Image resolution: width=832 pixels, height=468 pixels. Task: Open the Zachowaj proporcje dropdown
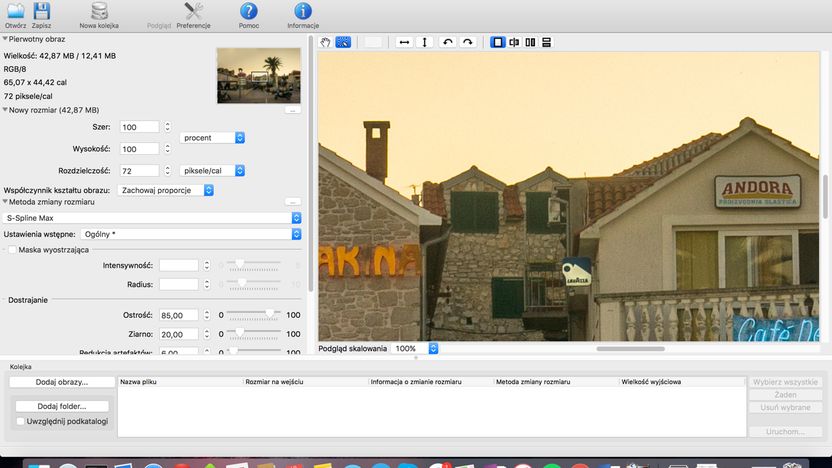coord(166,190)
